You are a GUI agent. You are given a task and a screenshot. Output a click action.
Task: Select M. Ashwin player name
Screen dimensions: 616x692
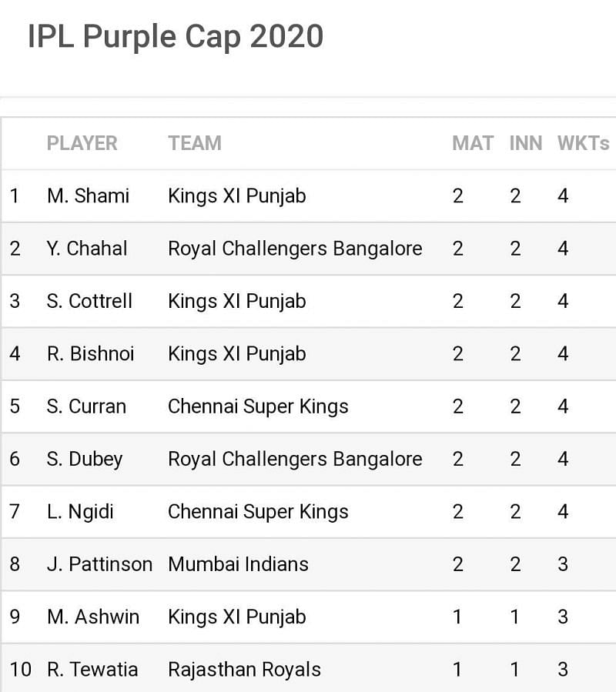tap(93, 617)
